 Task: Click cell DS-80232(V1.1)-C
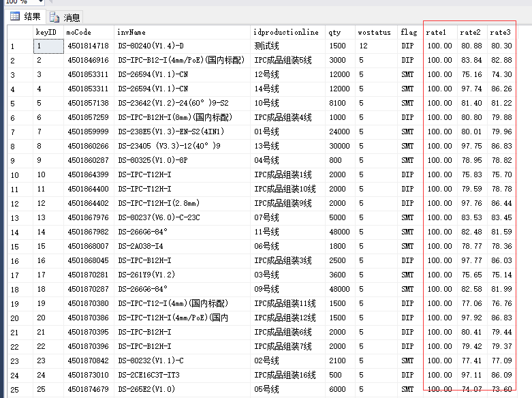182,361
